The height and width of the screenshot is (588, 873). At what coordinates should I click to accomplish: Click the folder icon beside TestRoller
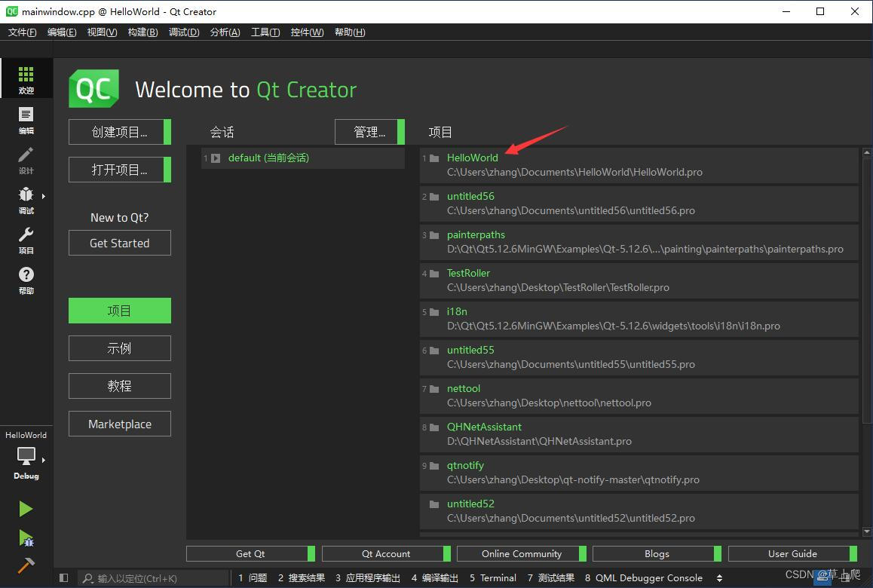pos(434,274)
